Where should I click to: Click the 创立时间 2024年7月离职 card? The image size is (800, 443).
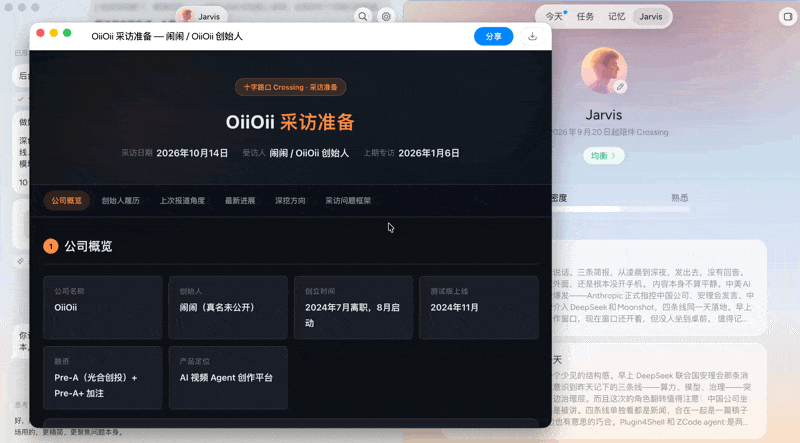coord(354,307)
